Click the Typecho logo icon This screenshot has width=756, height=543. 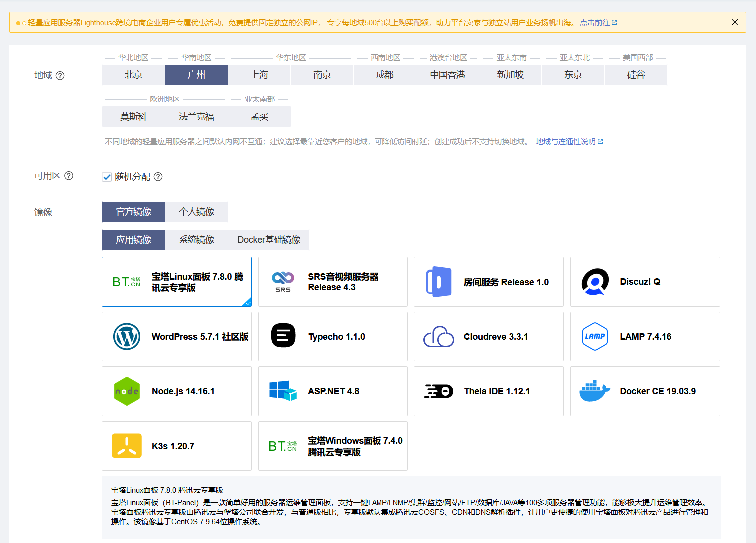tap(283, 335)
